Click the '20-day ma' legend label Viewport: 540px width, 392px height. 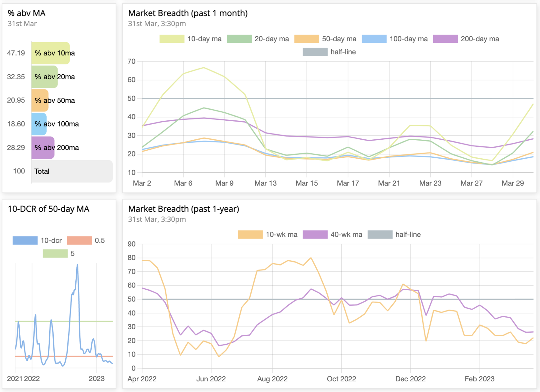[x=272, y=39]
